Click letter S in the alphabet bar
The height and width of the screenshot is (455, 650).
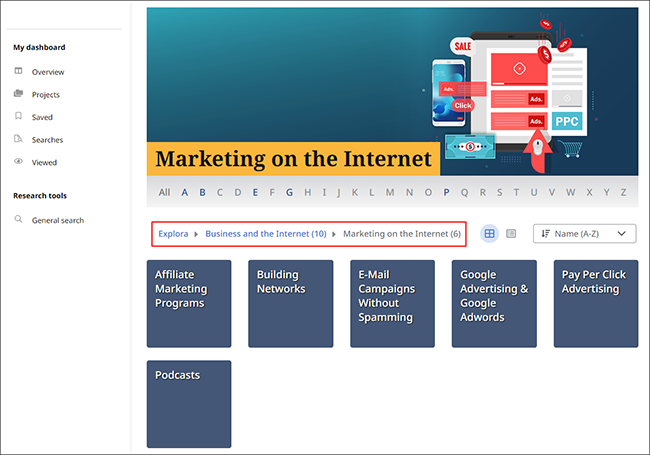pyautogui.click(x=500, y=192)
